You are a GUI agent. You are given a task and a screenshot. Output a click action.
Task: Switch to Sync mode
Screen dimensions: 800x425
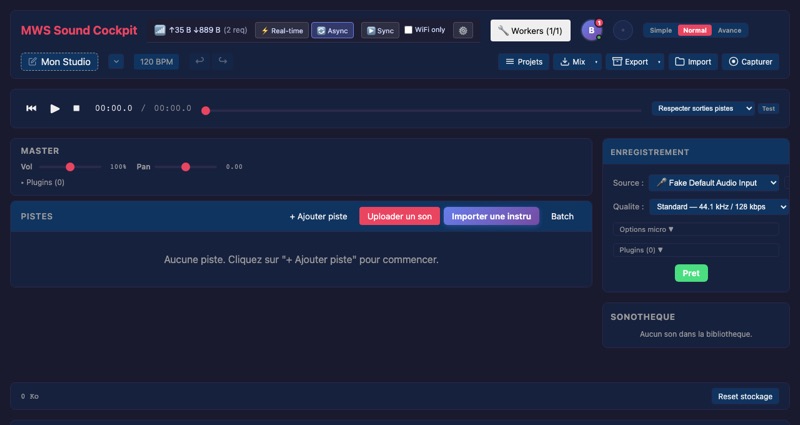coord(380,31)
